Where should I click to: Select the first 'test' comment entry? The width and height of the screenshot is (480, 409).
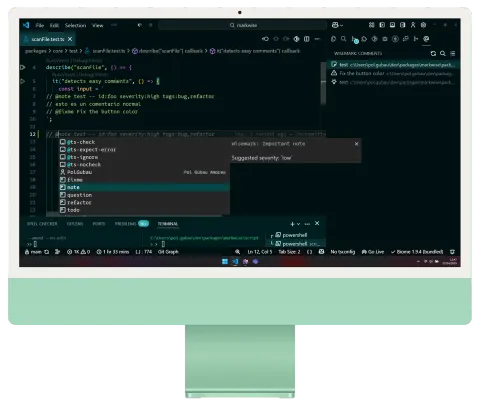(393, 65)
